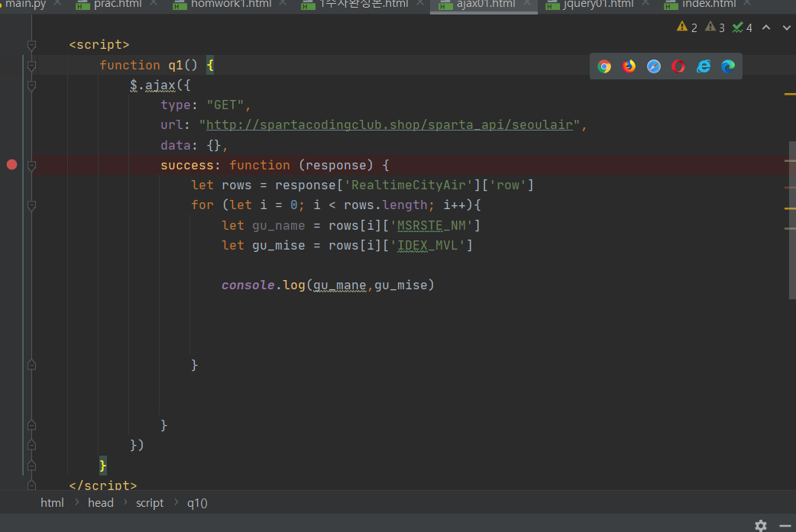
Task: Collapse function q1 fold marker
Action: [x=31, y=66]
